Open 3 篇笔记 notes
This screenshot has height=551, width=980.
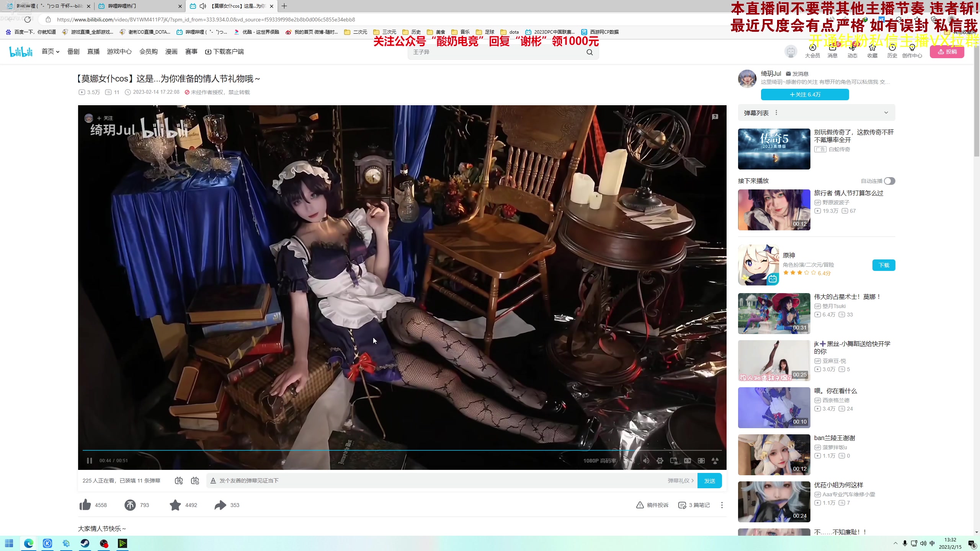[x=694, y=505]
